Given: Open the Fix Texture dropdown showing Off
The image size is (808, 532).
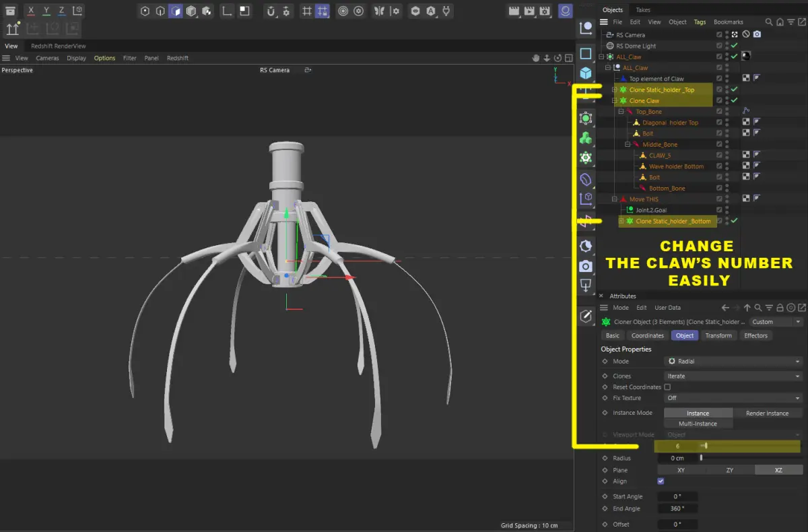Looking at the screenshot, I should (734, 398).
